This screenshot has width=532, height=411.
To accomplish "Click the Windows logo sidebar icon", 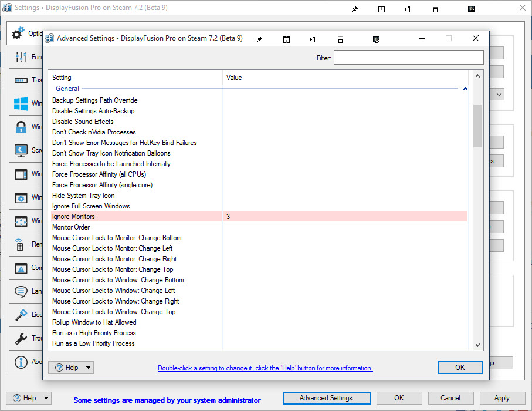I will point(22,104).
